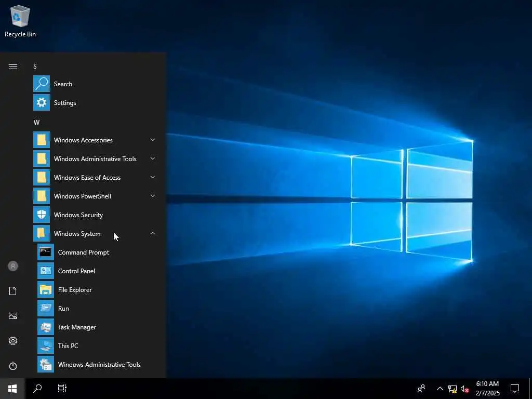Collapse Windows System chevron

(x=153, y=233)
